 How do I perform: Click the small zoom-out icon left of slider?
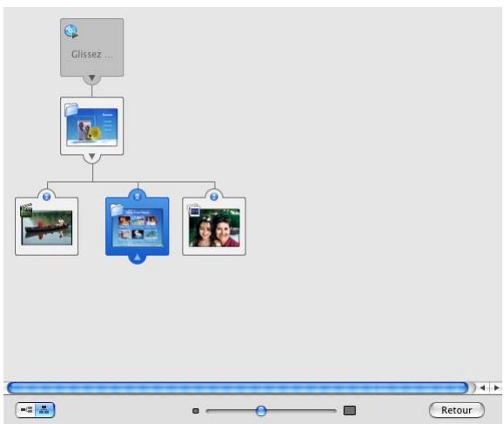pyautogui.click(x=196, y=411)
